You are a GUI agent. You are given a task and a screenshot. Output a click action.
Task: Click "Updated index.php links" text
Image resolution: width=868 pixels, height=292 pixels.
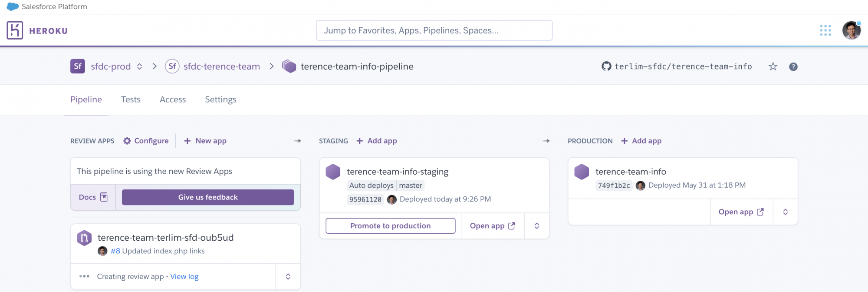coord(164,251)
